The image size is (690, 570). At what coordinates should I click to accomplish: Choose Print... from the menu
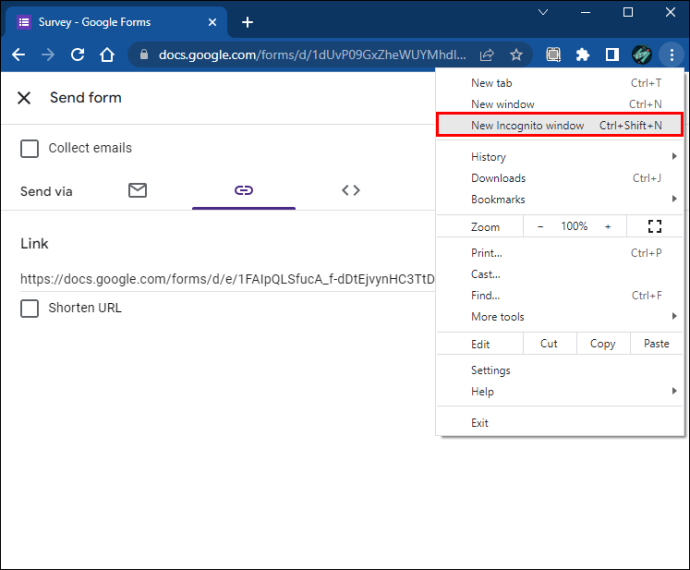pyautogui.click(x=560, y=253)
